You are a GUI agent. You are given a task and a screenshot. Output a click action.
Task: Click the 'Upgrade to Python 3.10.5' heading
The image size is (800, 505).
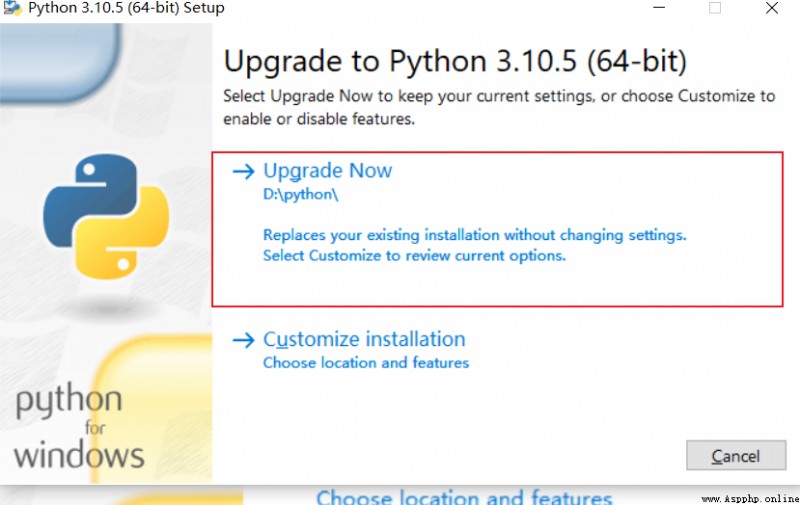[455, 62]
